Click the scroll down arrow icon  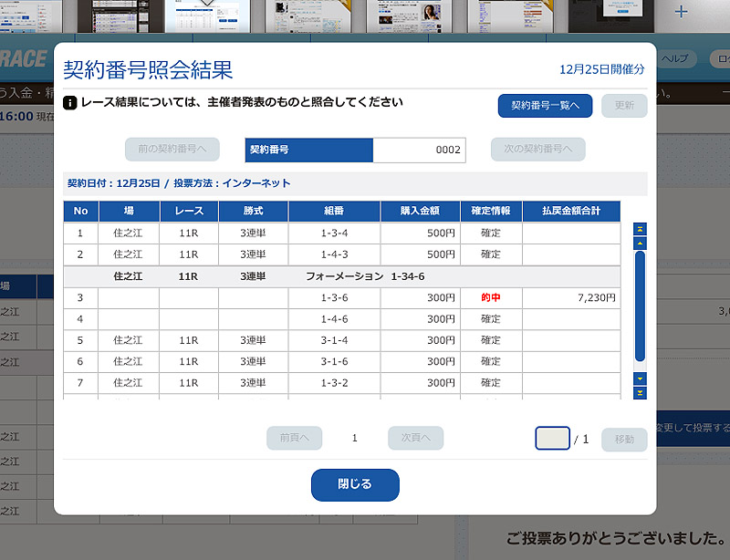[640, 378]
